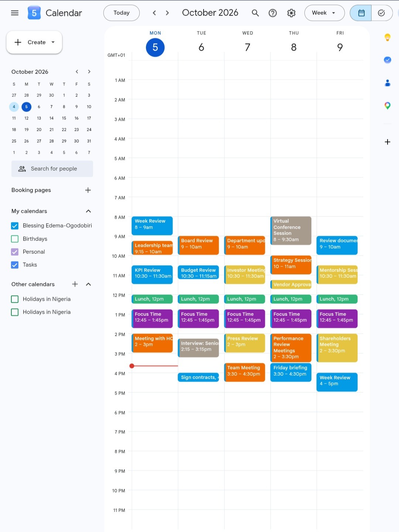
Task: Open Performance Review Meetings event
Action: click(x=291, y=348)
